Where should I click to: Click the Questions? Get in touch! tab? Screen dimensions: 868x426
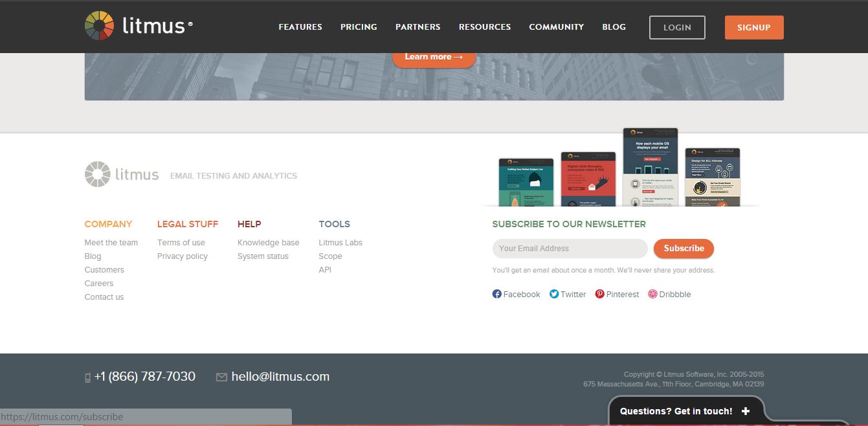[687, 411]
